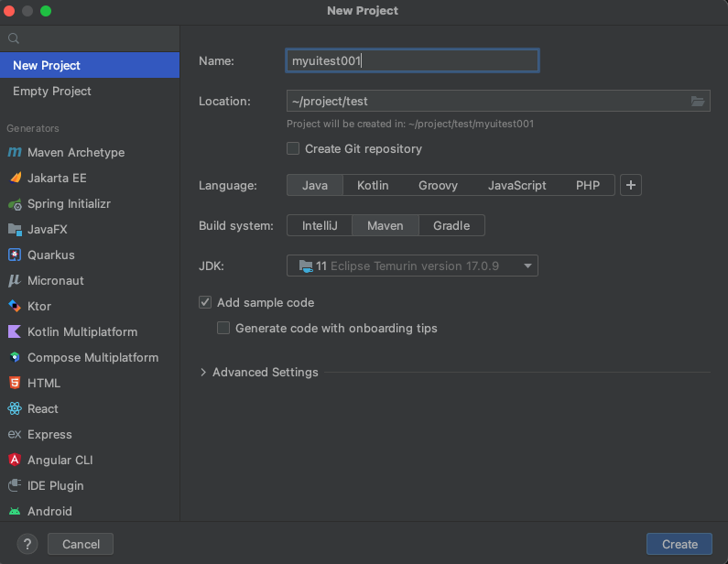Browse location with the folder icon
The image size is (728, 564).
698,102
